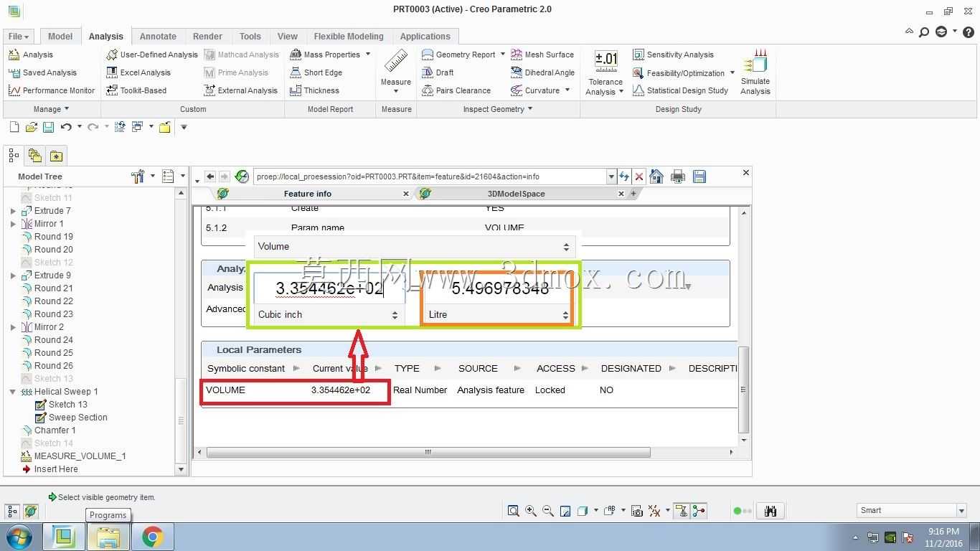The image size is (980, 551).
Task: Switch to Favorites navigator tab
Action: click(56, 155)
